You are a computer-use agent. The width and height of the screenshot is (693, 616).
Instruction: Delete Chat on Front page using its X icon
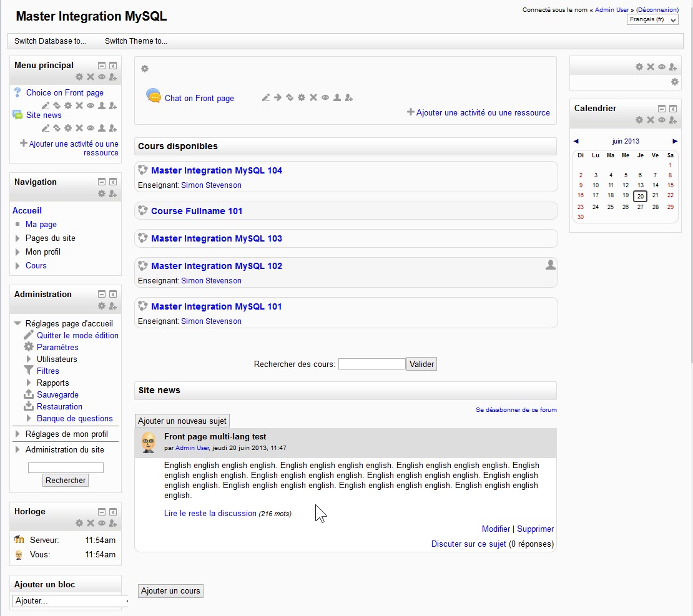click(313, 97)
